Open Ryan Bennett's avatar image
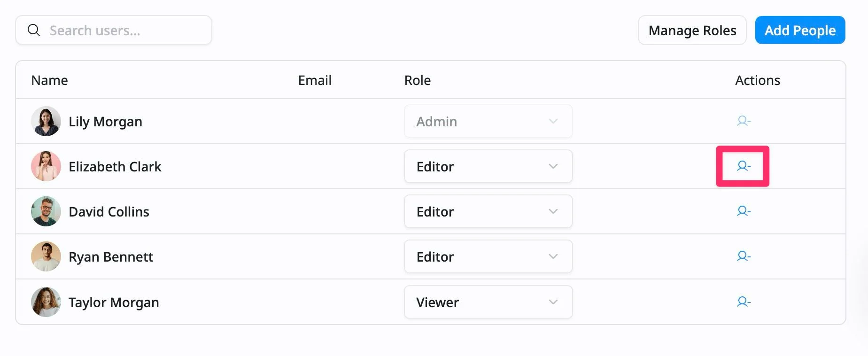 (x=46, y=256)
